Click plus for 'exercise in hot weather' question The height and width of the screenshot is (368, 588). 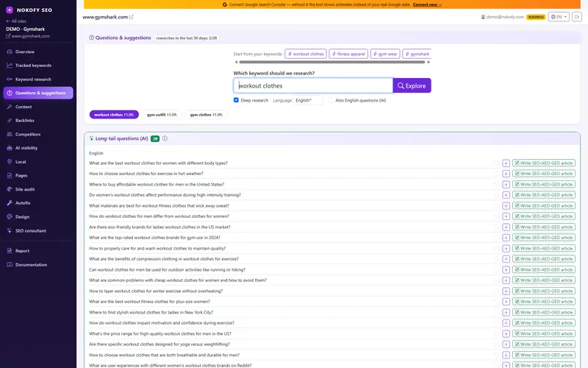pyautogui.click(x=506, y=174)
